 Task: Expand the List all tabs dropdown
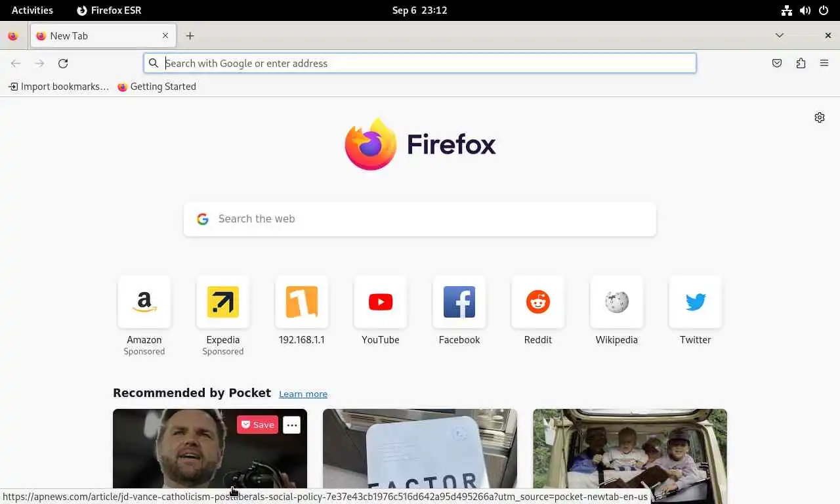tap(780, 35)
